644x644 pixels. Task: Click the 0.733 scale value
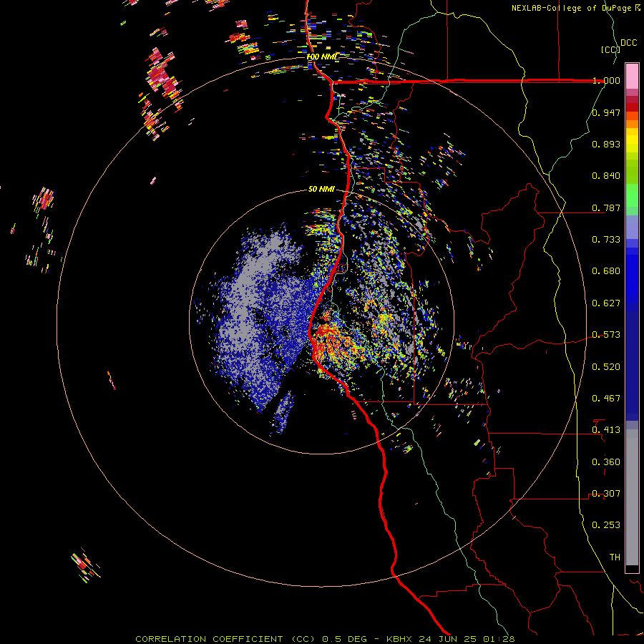pyautogui.click(x=606, y=240)
